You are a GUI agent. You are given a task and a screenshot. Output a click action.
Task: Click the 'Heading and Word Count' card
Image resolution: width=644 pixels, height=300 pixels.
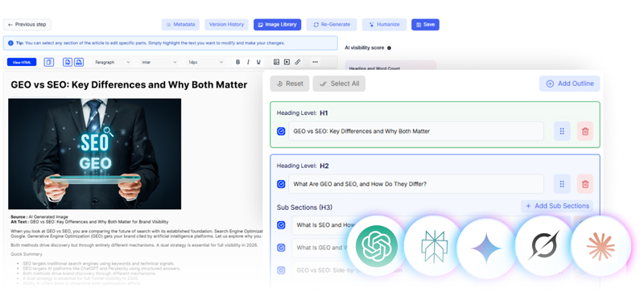click(x=390, y=66)
